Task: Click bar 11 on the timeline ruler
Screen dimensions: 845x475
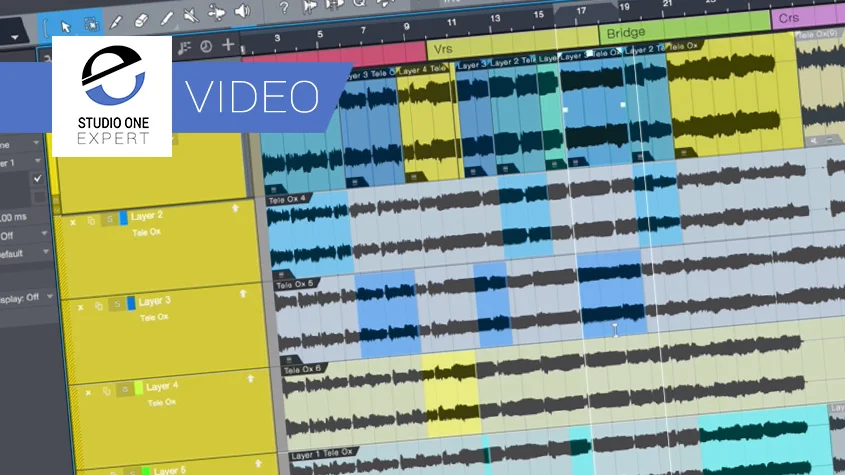Action: 451,23
